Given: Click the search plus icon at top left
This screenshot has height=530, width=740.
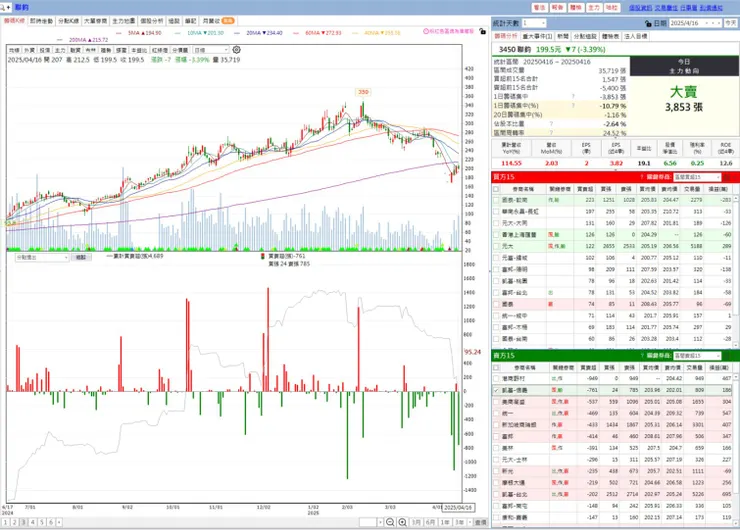Looking at the screenshot, I should tap(5, 8).
